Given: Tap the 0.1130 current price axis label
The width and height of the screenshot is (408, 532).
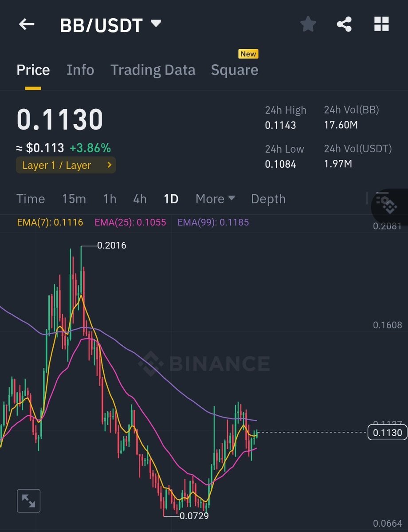Looking at the screenshot, I should 387,433.
